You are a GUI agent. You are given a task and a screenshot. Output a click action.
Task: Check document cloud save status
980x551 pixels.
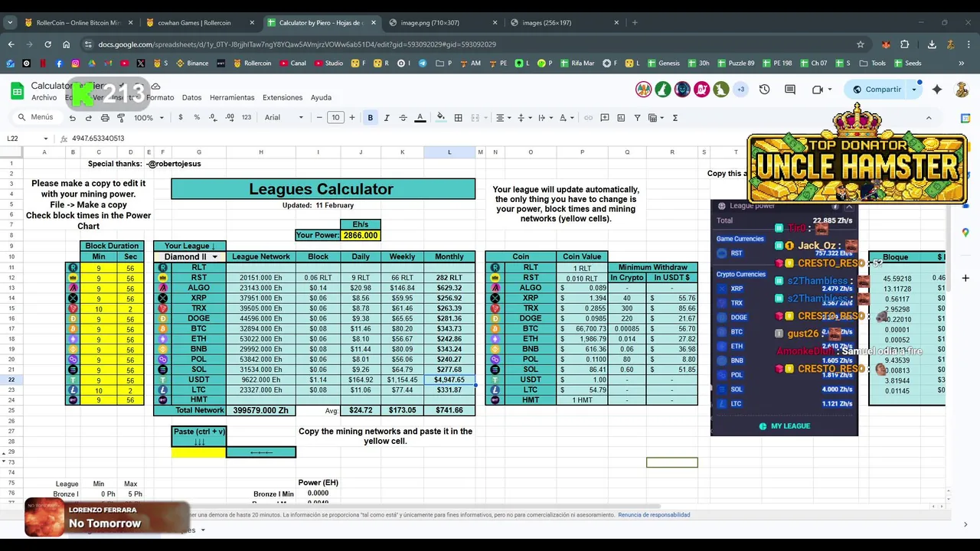[x=155, y=86]
